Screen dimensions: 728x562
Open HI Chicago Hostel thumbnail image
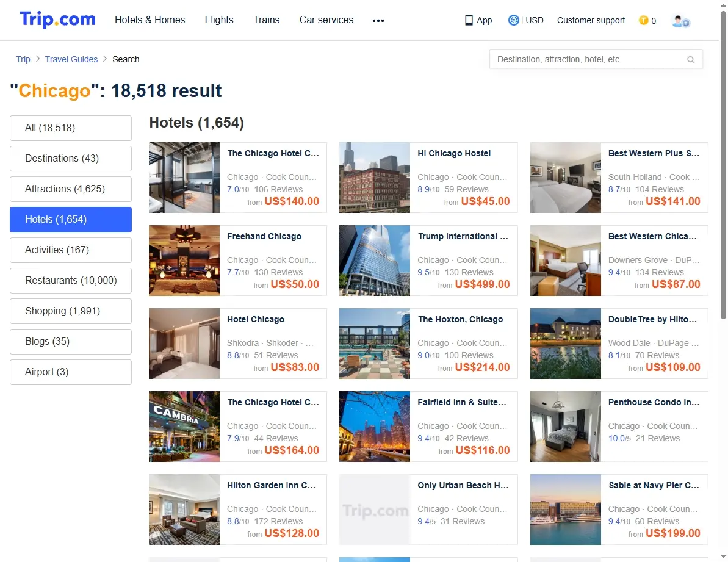coord(375,178)
